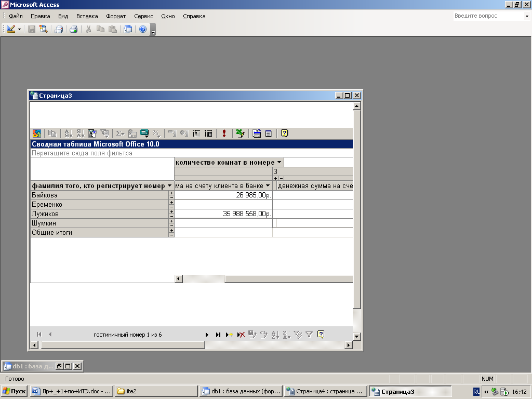Click the Collapse icon in pivot toolbar

click(x=172, y=134)
